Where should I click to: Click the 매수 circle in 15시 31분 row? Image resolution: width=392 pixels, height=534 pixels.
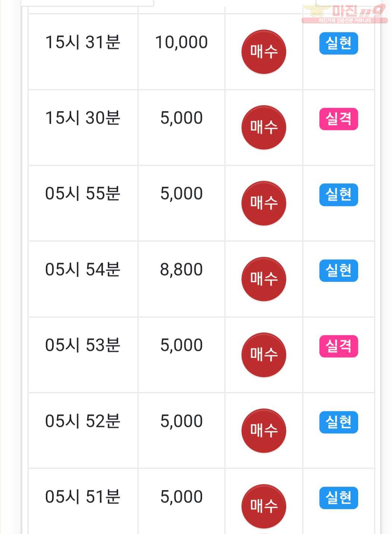[x=264, y=51]
